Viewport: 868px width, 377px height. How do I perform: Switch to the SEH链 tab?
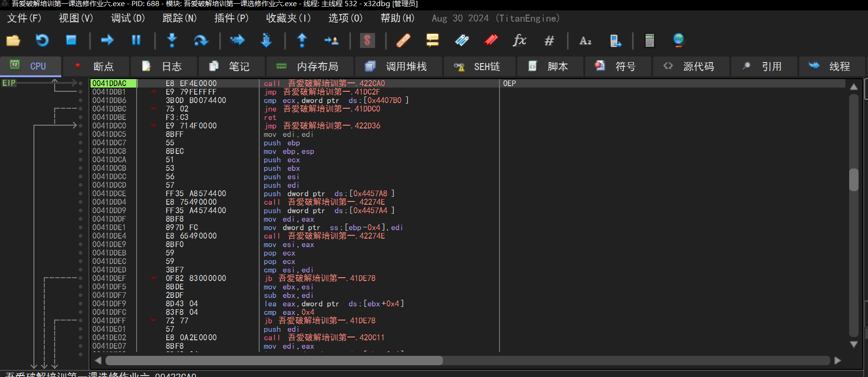[479, 66]
